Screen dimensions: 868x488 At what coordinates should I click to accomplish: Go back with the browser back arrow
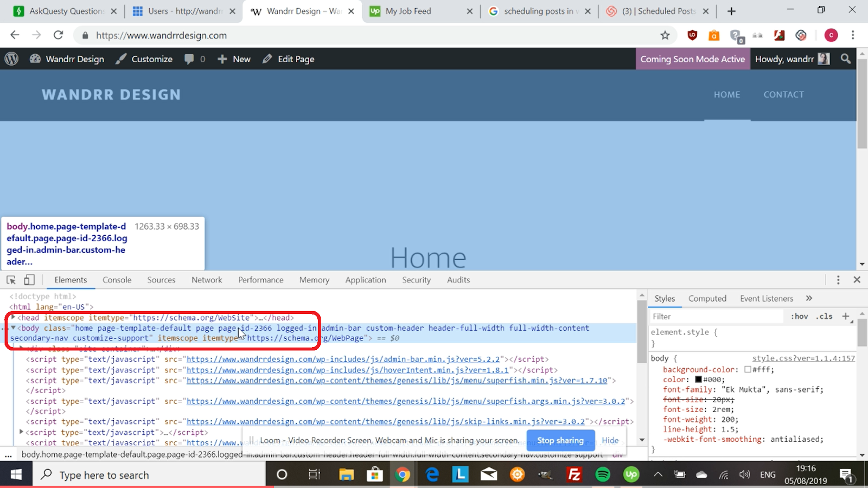(15, 35)
